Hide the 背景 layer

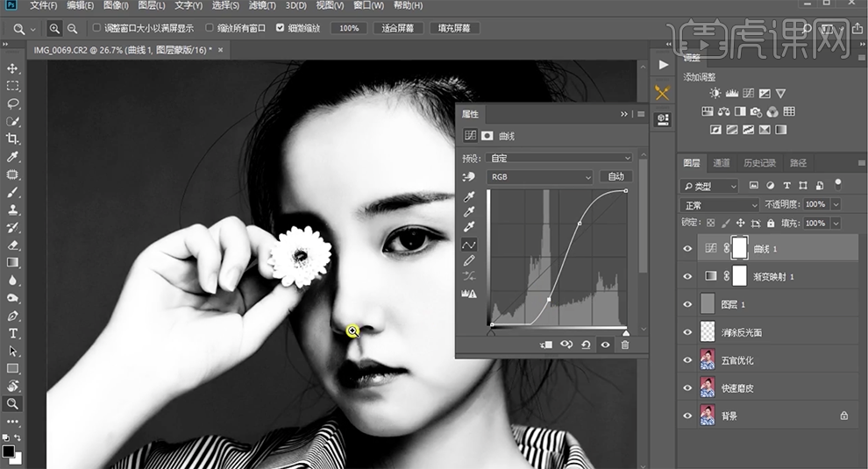tap(687, 416)
